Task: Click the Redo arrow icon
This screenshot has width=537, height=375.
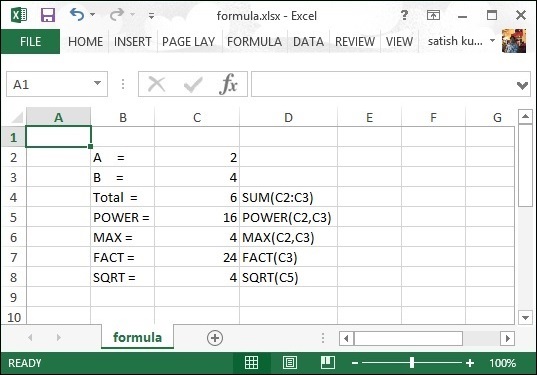Action: [117, 15]
